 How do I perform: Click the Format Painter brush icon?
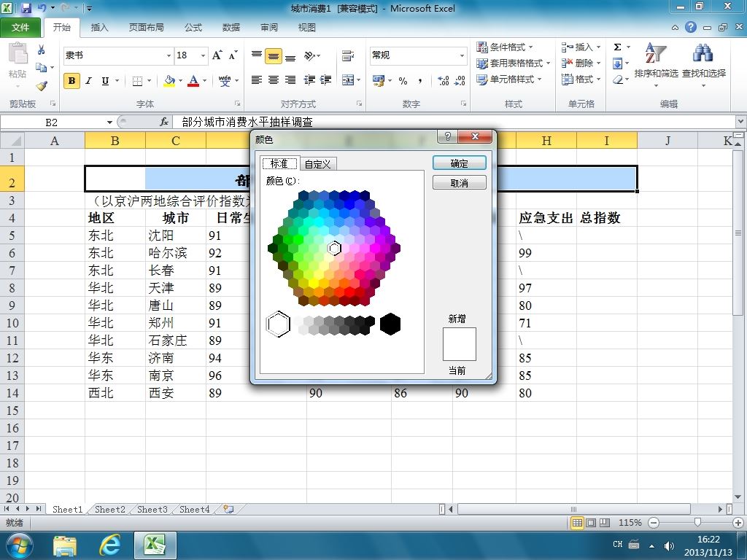pos(42,86)
